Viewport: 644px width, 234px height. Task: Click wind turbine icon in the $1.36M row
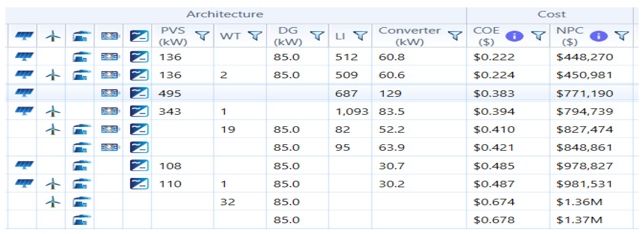click(53, 202)
